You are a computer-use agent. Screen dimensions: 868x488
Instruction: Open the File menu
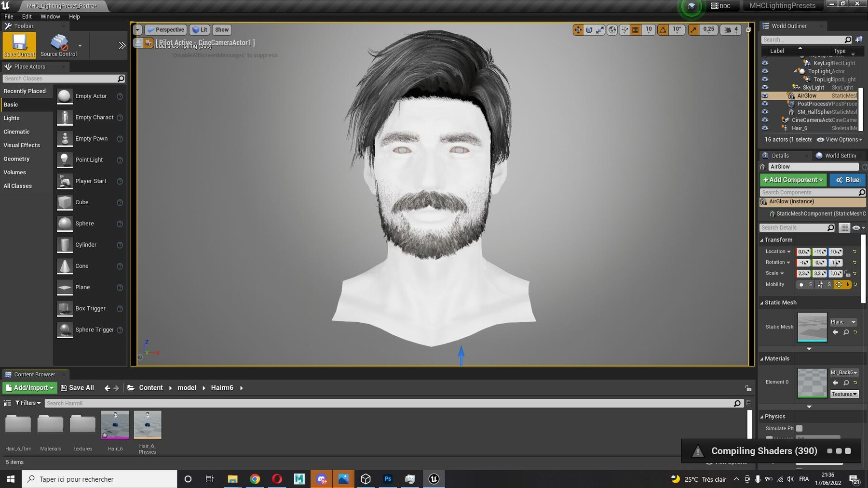pyautogui.click(x=9, y=16)
